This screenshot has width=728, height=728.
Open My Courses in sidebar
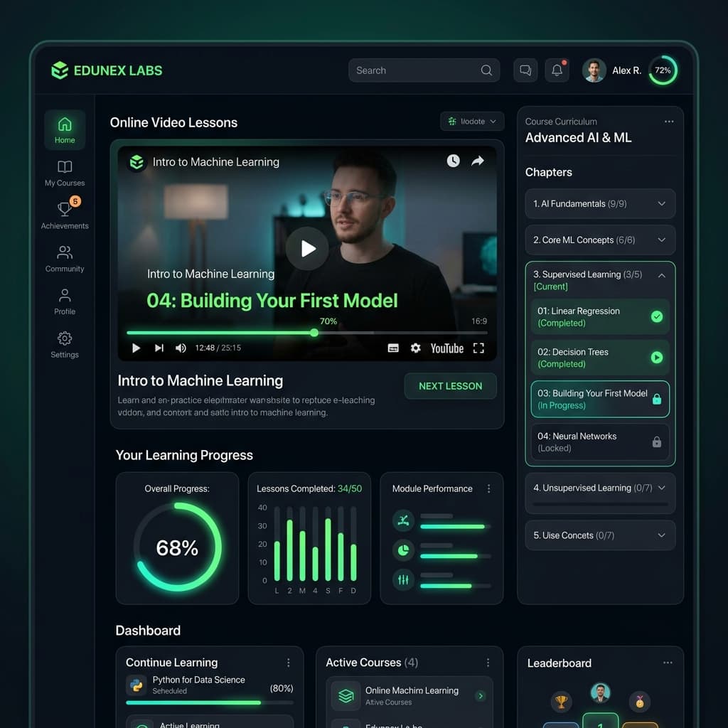pyautogui.click(x=65, y=173)
